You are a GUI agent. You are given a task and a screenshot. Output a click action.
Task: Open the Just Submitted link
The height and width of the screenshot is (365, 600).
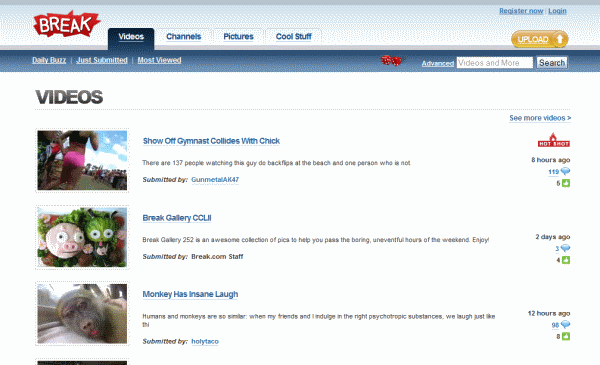coord(102,60)
